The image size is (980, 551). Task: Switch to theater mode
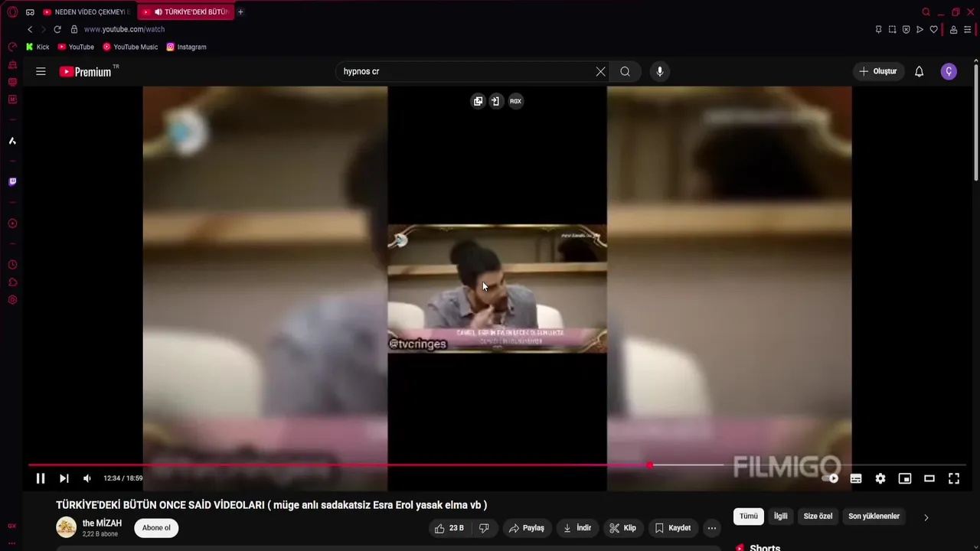tap(929, 478)
